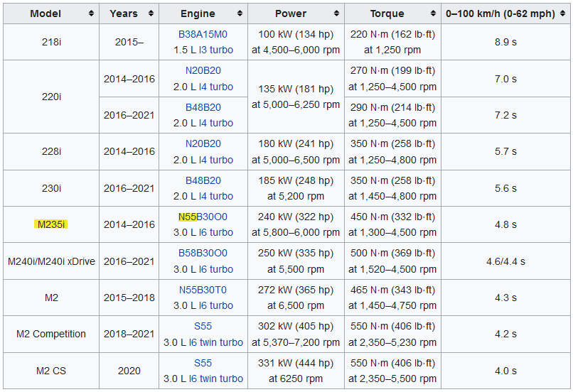573x392 pixels.
Task: Select the 7.0 s acceleration cell
Action: click(x=505, y=79)
